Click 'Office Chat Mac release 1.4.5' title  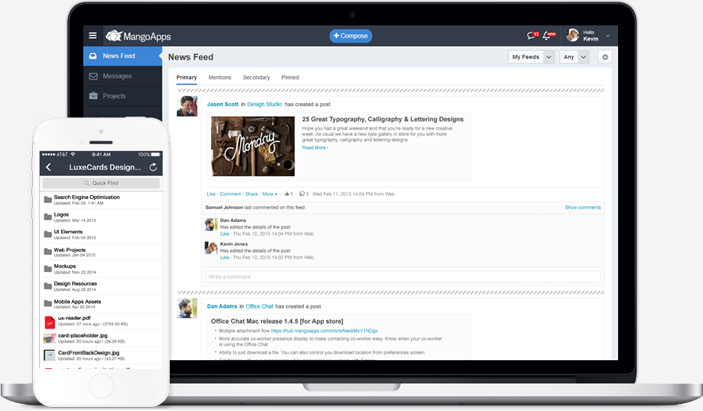tap(277, 321)
